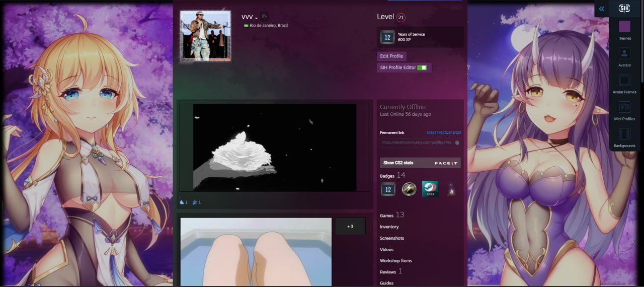Select the 12 years badge icon under Badges
The width and height of the screenshot is (644, 287).
click(388, 189)
